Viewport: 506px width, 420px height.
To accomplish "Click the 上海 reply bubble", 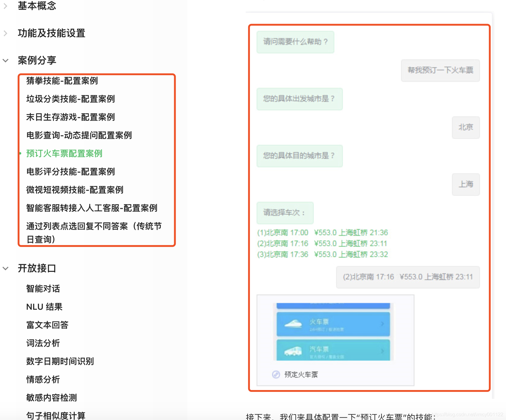I will pos(466,184).
